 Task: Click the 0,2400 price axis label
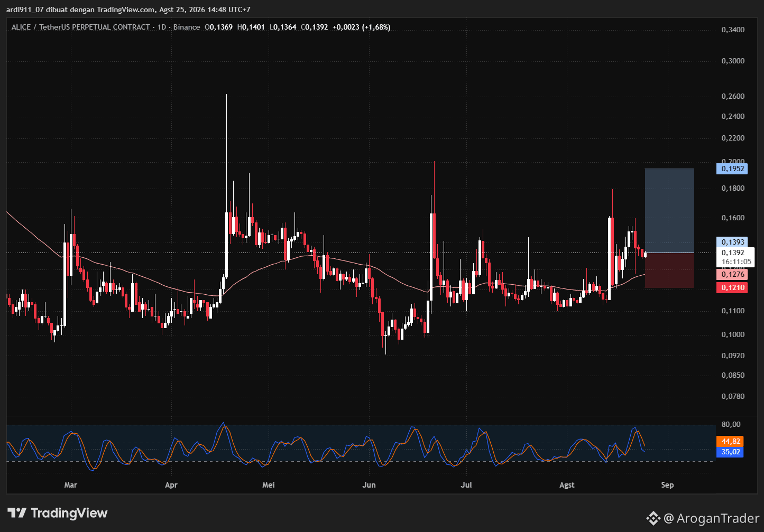click(733, 116)
